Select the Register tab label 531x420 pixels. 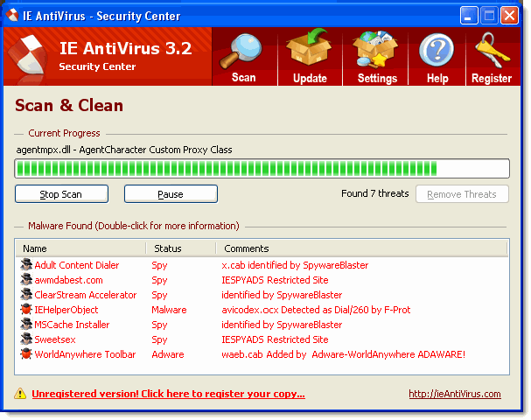(492, 78)
